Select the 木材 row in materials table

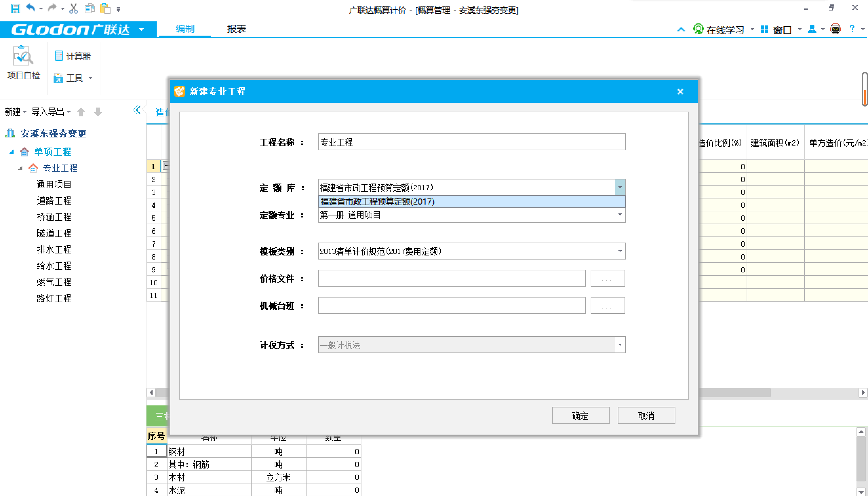pyautogui.click(x=254, y=477)
